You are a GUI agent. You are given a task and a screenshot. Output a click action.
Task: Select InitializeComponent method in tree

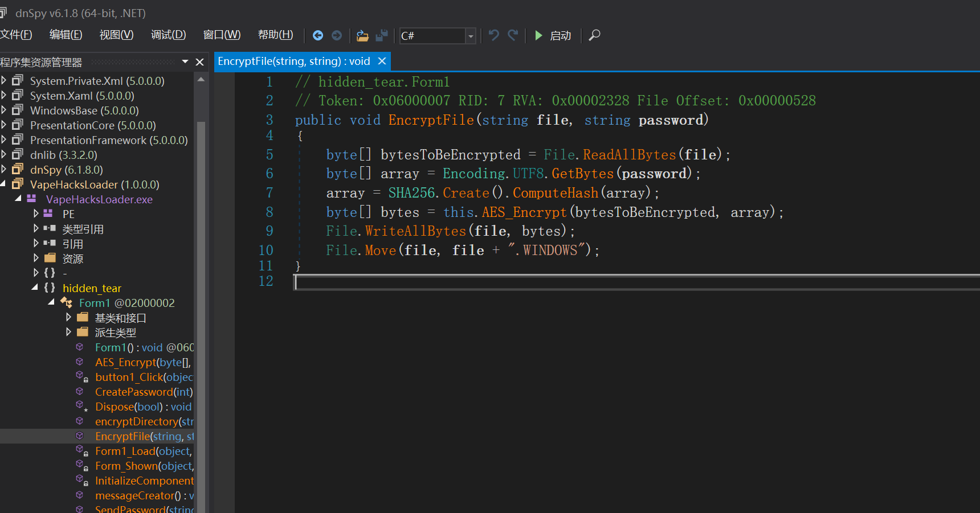(x=144, y=481)
